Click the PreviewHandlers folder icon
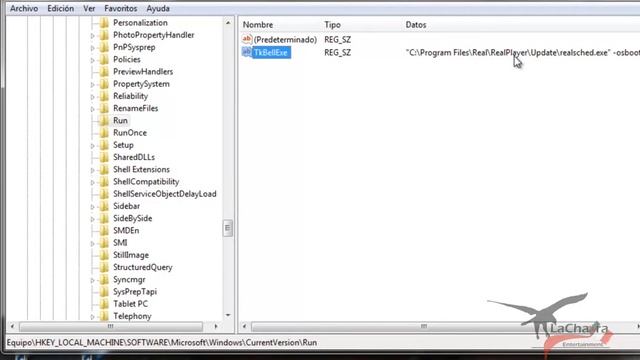 (104, 71)
